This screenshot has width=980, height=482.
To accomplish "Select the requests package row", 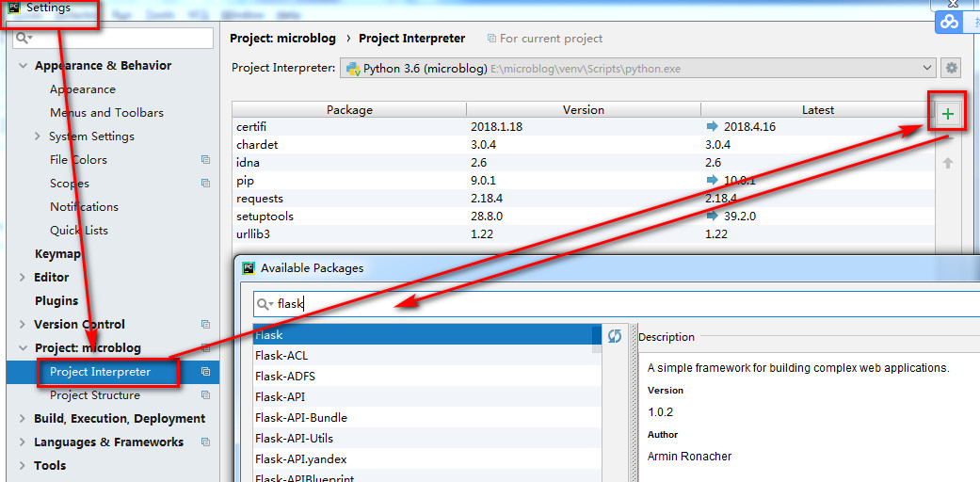I will point(583,199).
